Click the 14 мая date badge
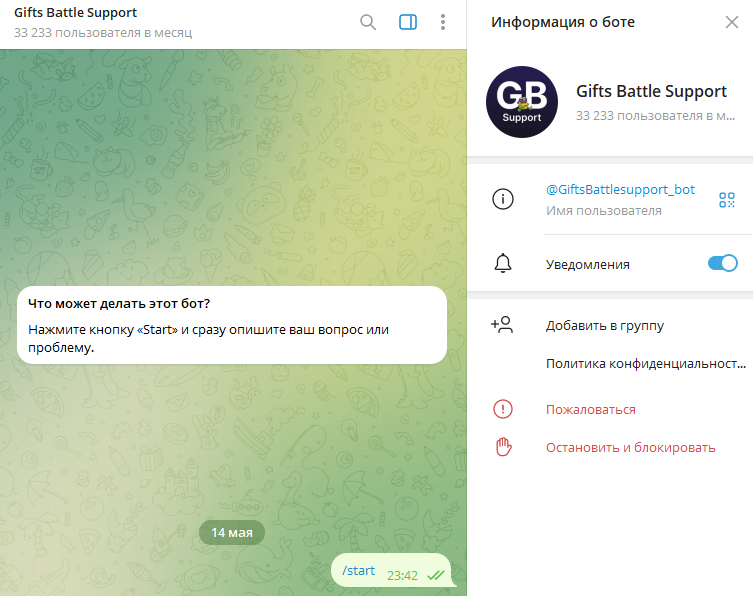Screen dimensions: 753x596 point(232,533)
